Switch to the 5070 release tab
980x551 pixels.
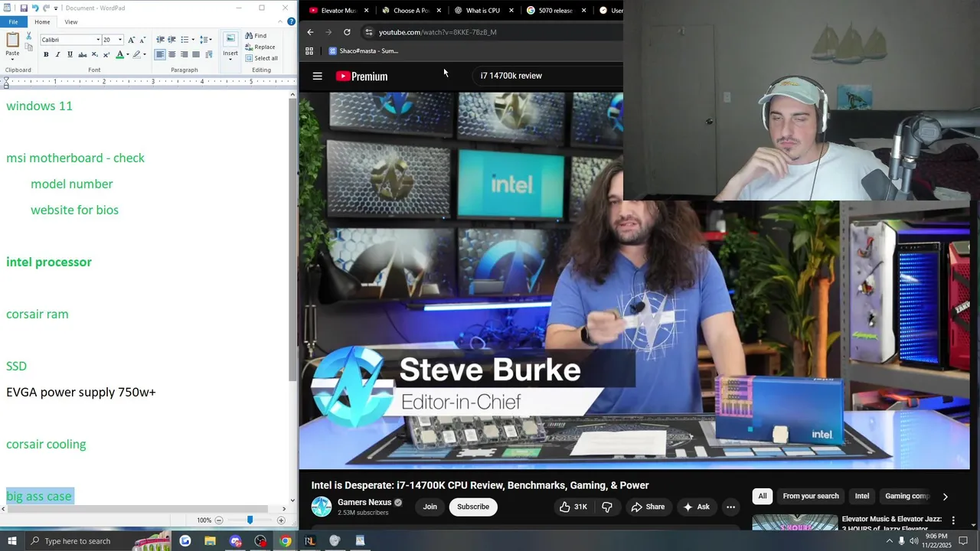555,11
